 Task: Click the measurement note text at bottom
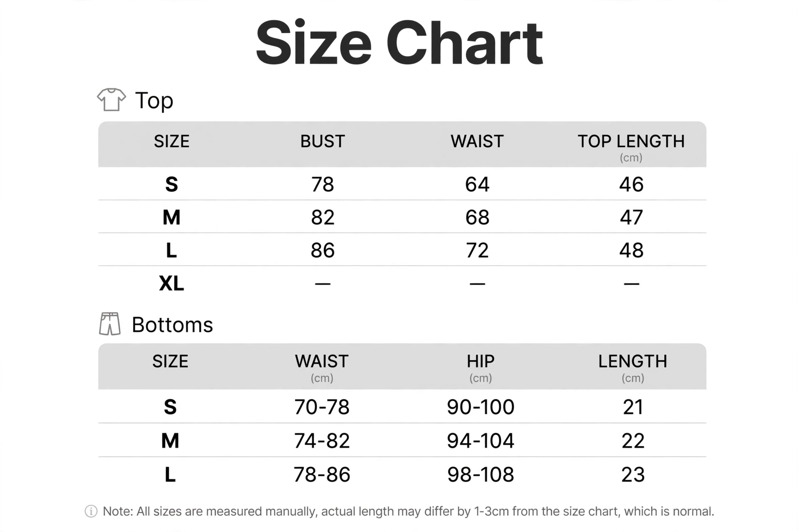click(408, 511)
